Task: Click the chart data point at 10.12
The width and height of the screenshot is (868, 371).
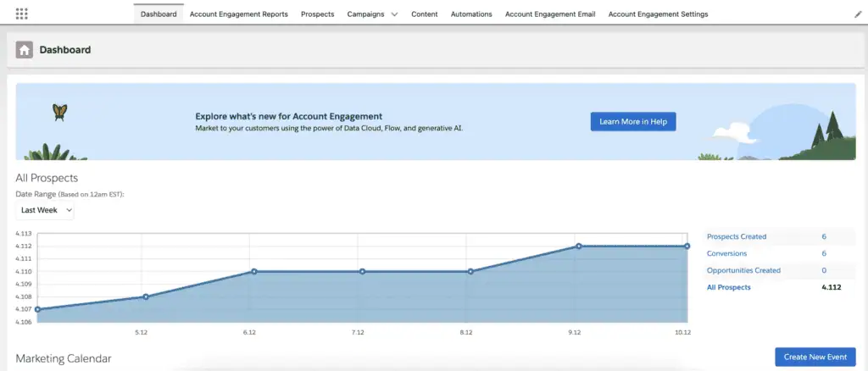Action: coord(687,246)
